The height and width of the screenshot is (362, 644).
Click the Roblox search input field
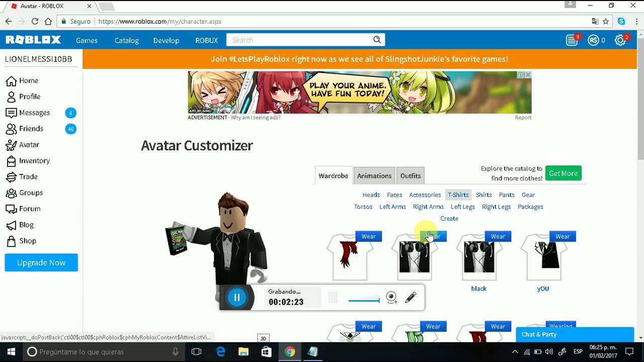pos(300,40)
